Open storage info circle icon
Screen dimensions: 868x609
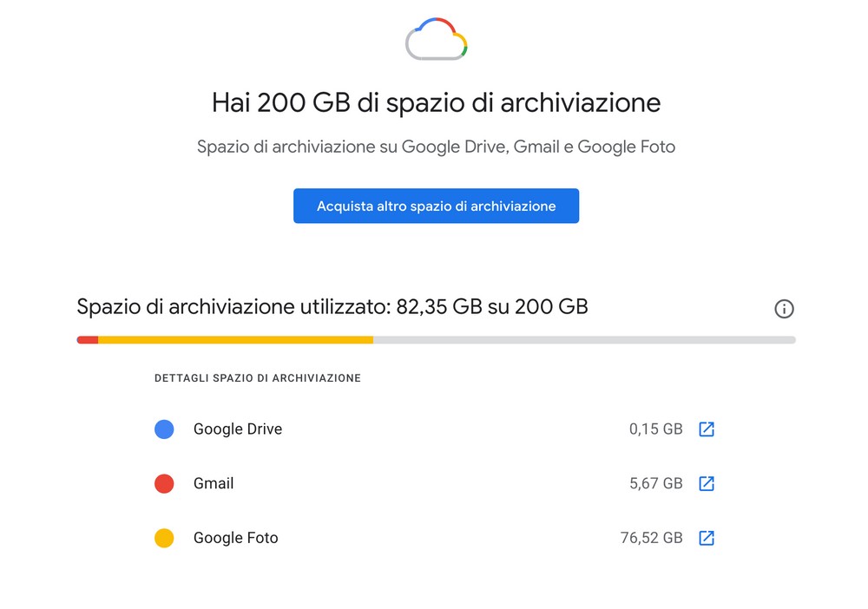tap(784, 309)
